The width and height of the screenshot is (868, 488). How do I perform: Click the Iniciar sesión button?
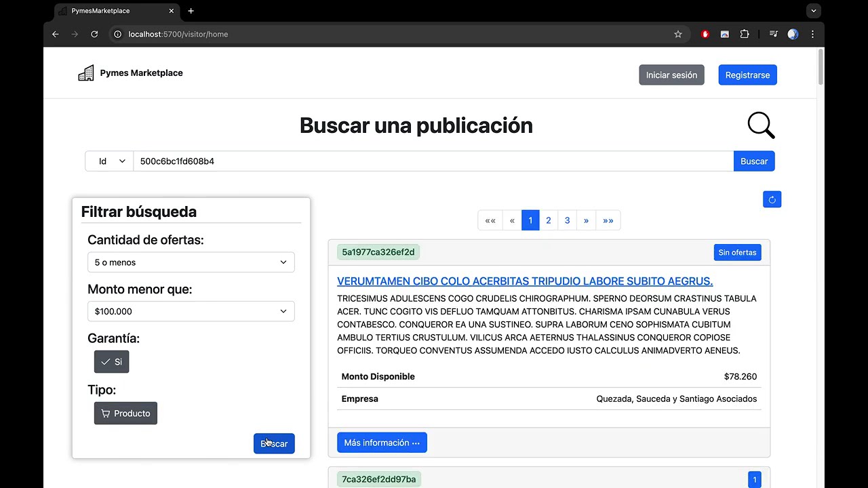pos(671,75)
